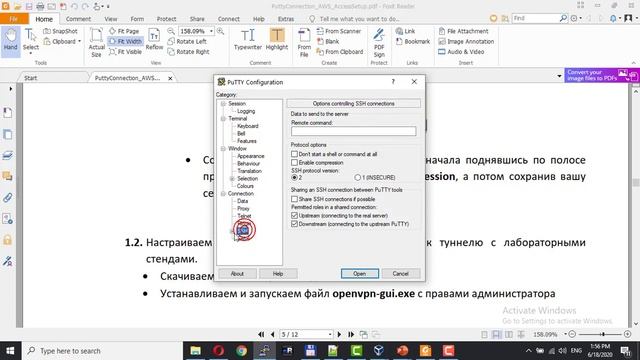Create PDF From File

click(x=304, y=42)
